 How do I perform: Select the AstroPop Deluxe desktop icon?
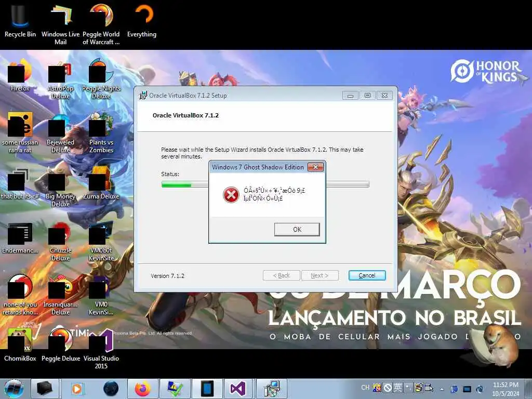click(60, 81)
